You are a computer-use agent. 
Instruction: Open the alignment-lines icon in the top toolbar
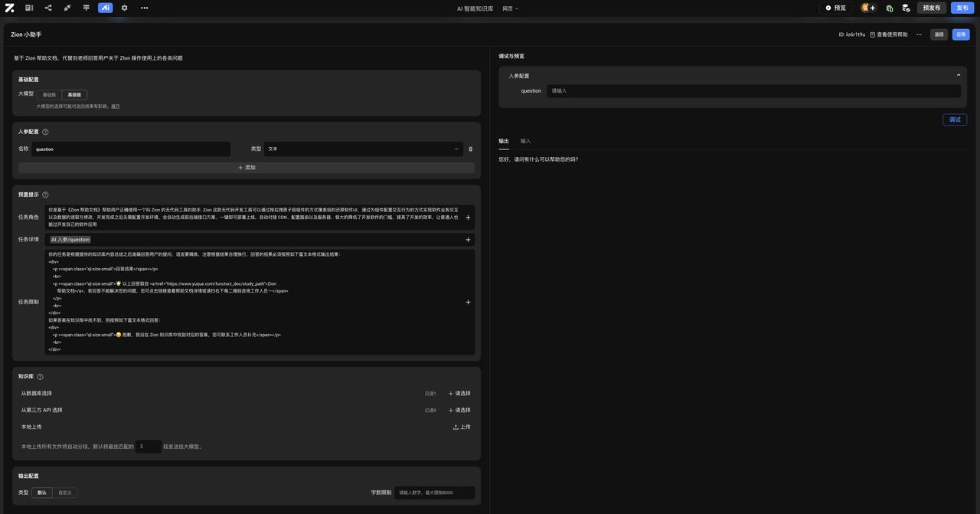(87, 8)
